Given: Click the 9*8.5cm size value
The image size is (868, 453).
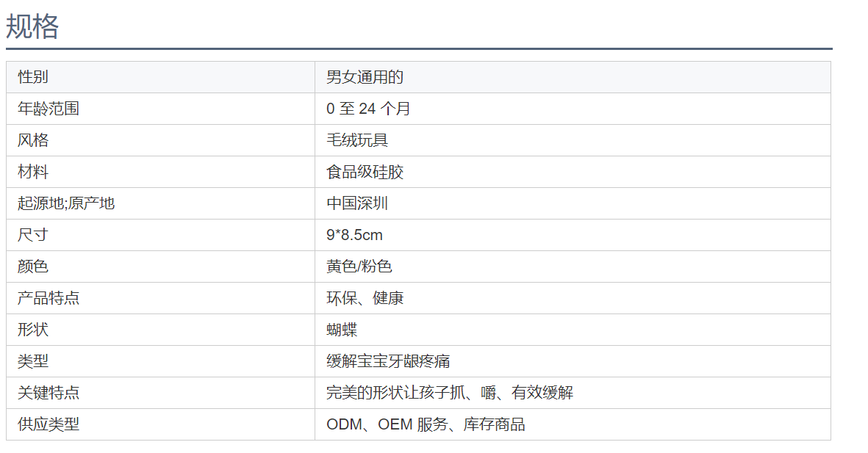Looking at the screenshot, I should pos(354,234).
